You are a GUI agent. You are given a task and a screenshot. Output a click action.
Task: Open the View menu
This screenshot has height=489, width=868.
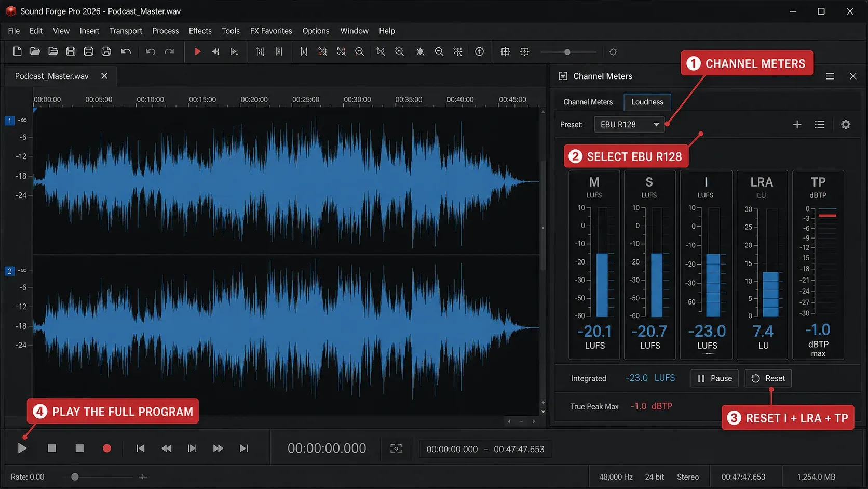tap(61, 31)
